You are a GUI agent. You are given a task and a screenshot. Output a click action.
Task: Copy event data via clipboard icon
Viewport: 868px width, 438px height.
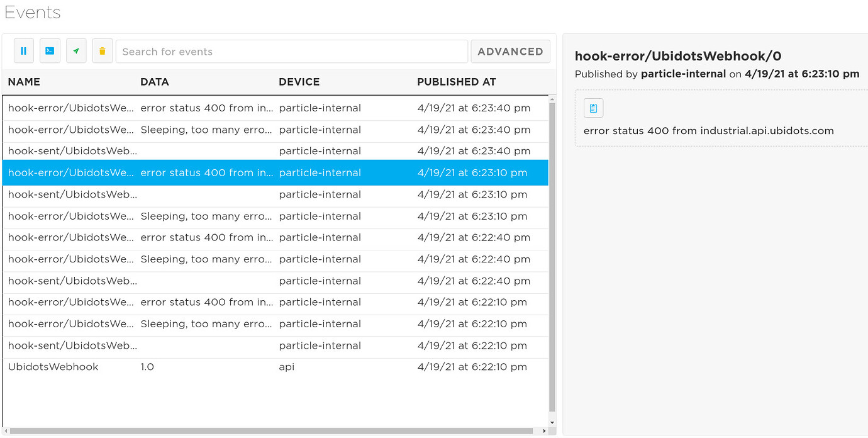[x=593, y=107]
